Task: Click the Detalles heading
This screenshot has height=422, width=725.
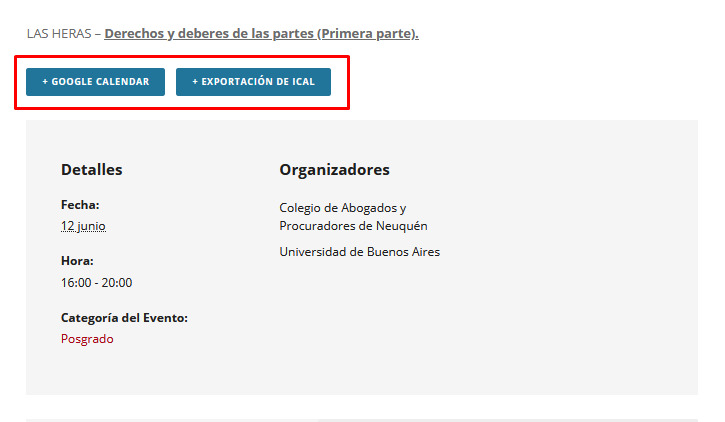Action: pyautogui.click(x=92, y=170)
